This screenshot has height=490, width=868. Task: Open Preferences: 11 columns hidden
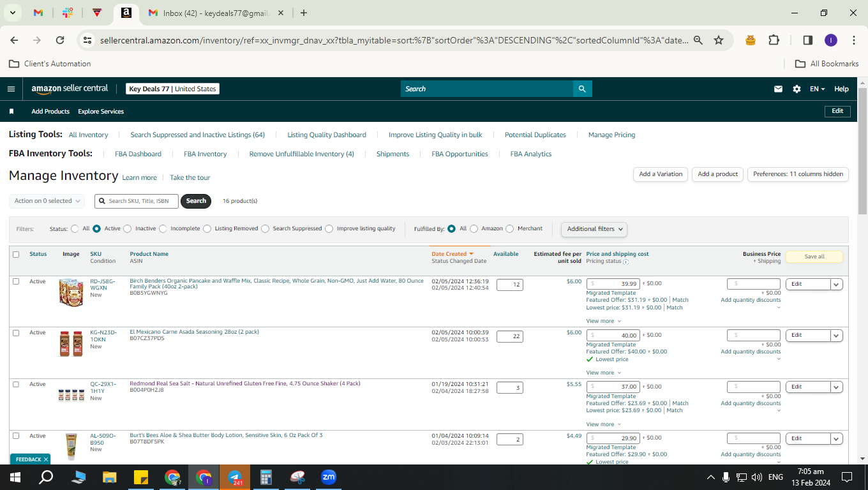tap(798, 174)
